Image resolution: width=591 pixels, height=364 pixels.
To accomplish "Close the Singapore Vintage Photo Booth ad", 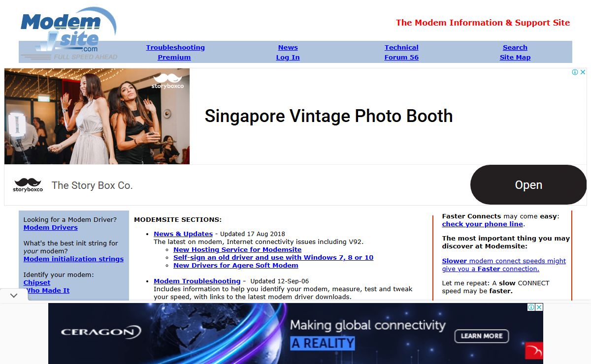I will (x=583, y=72).
